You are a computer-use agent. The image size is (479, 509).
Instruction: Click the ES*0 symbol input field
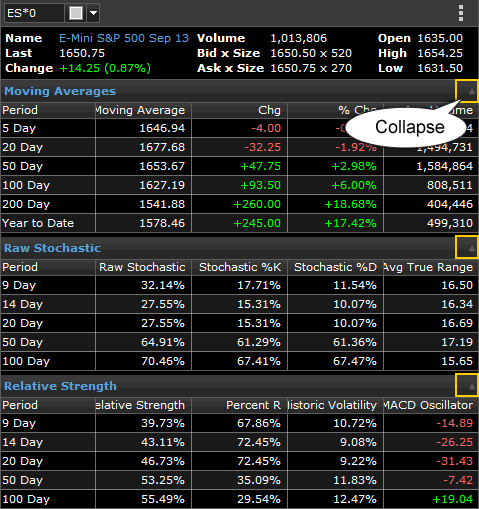pos(34,13)
